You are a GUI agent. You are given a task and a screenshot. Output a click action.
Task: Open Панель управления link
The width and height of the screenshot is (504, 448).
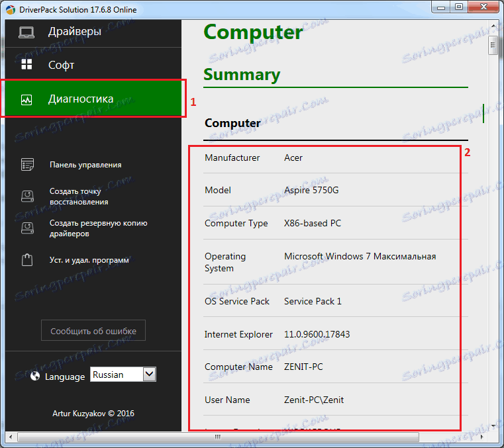click(85, 165)
